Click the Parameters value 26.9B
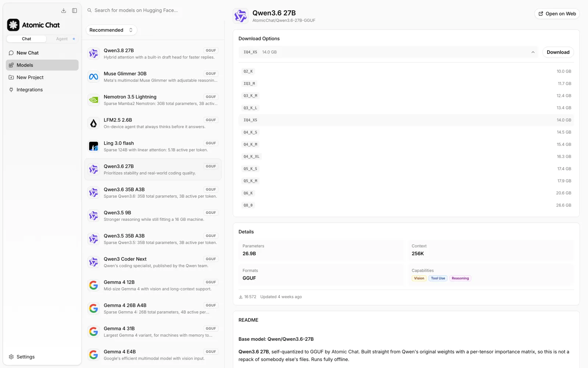588x368 pixels. click(249, 254)
